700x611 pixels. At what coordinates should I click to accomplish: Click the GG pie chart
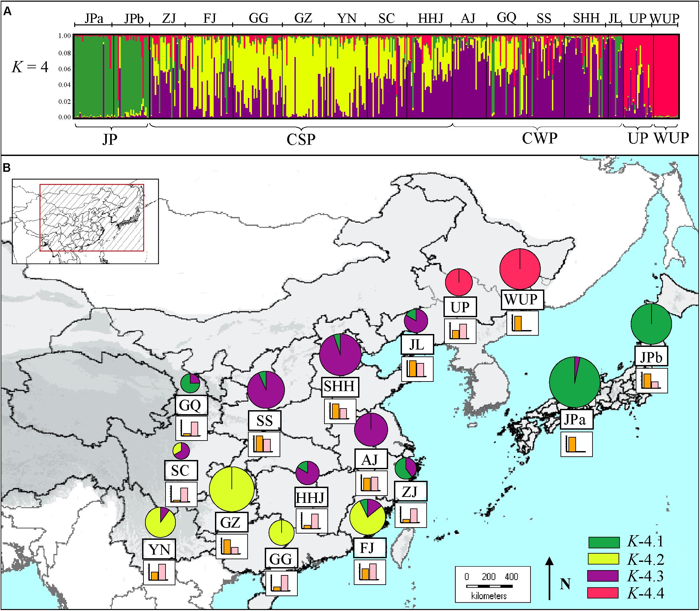tap(282, 532)
